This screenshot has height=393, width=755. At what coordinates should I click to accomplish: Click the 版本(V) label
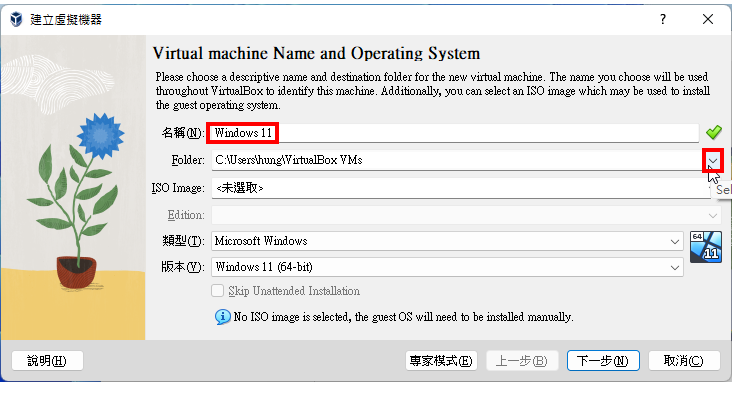click(183, 267)
